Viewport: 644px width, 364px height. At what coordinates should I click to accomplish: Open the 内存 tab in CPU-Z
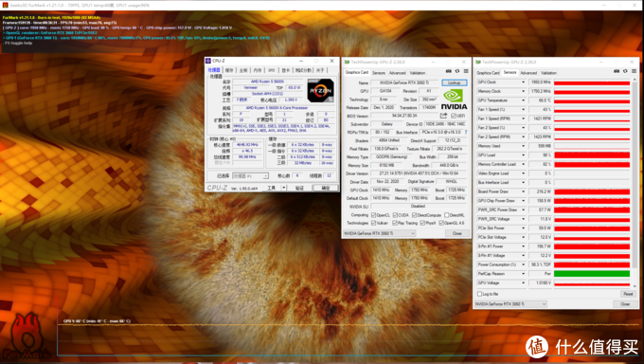[257, 70]
